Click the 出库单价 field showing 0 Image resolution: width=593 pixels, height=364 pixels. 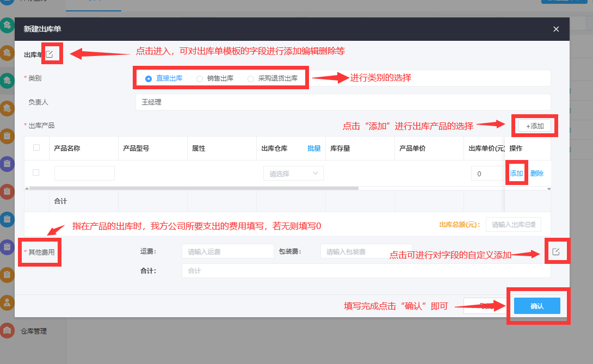pyautogui.click(x=488, y=174)
